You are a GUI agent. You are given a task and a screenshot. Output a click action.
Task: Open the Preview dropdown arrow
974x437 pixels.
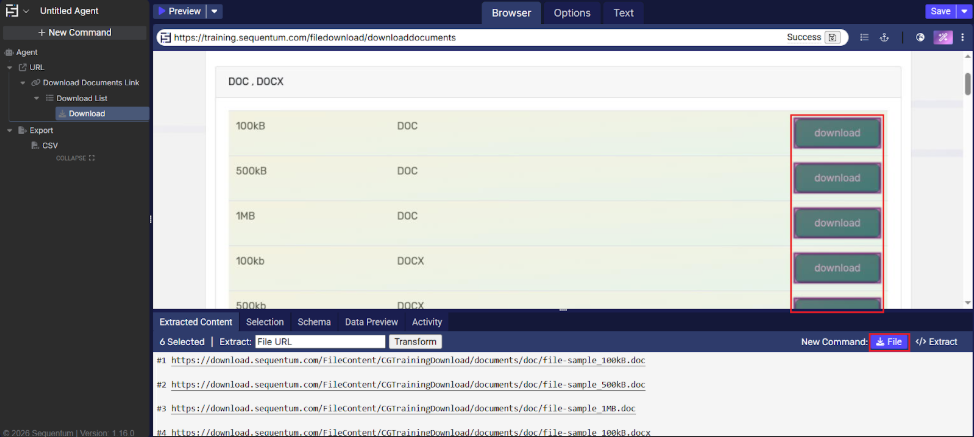[x=215, y=11]
